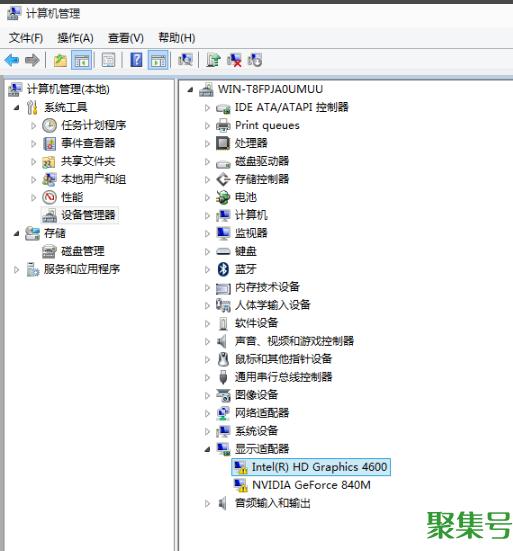513x551 pixels.
Task: Click the Properties toolbar icon
Action: tap(108, 60)
